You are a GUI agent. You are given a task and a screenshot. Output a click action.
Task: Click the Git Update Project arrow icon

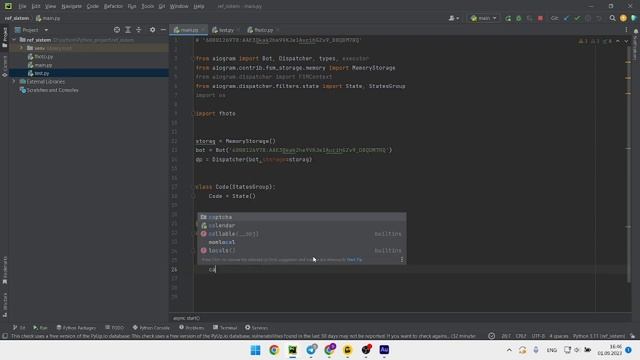pyautogui.click(x=566, y=18)
